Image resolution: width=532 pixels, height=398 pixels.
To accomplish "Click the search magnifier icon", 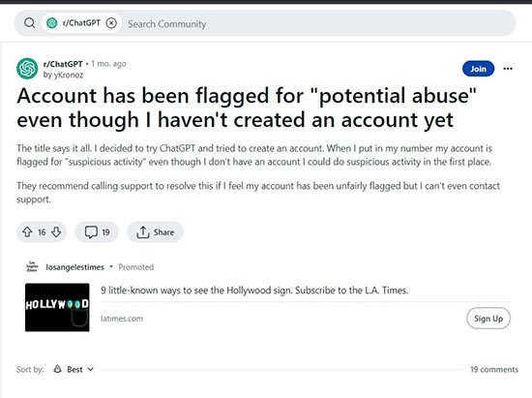I will tap(30, 23).
